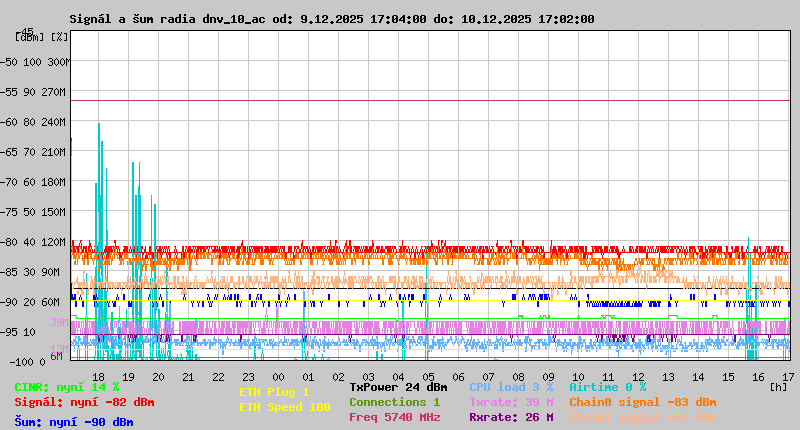800x430 pixels.
Task: Select the yellow ETH Plug legend entry
Action: click(x=274, y=392)
